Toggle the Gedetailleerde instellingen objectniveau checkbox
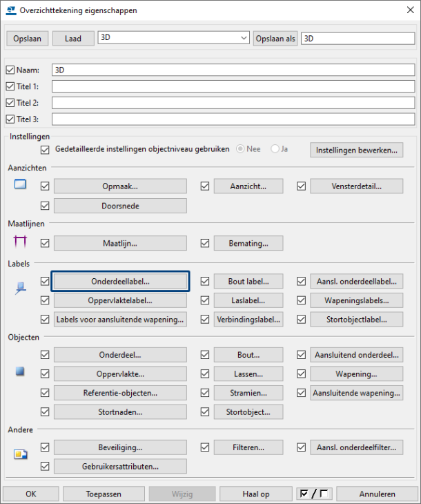This screenshot has height=504, width=421. [46, 149]
